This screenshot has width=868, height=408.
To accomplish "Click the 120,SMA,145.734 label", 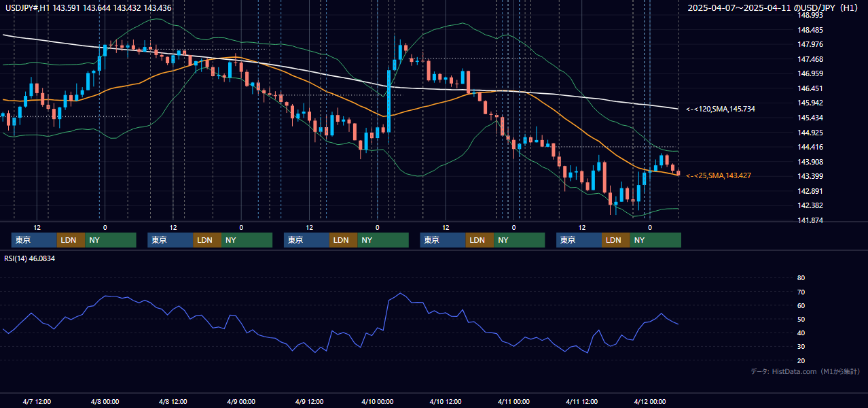I will (x=721, y=109).
